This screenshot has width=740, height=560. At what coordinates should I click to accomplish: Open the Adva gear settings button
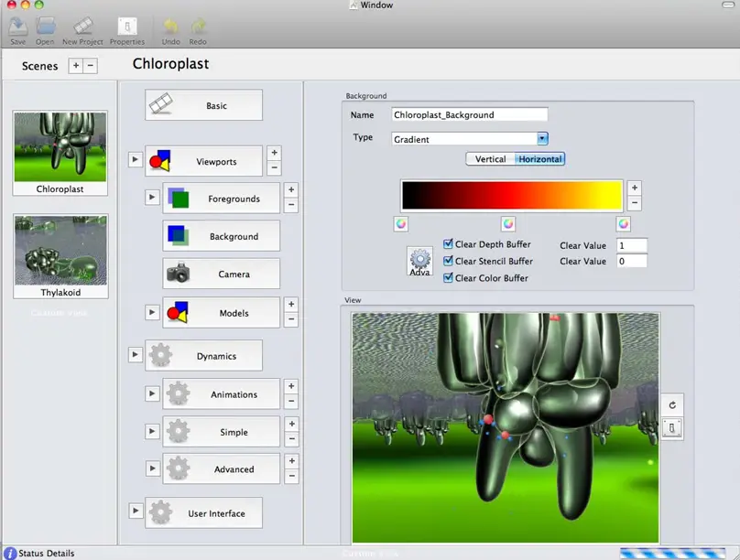pyautogui.click(x=419, y=262)
